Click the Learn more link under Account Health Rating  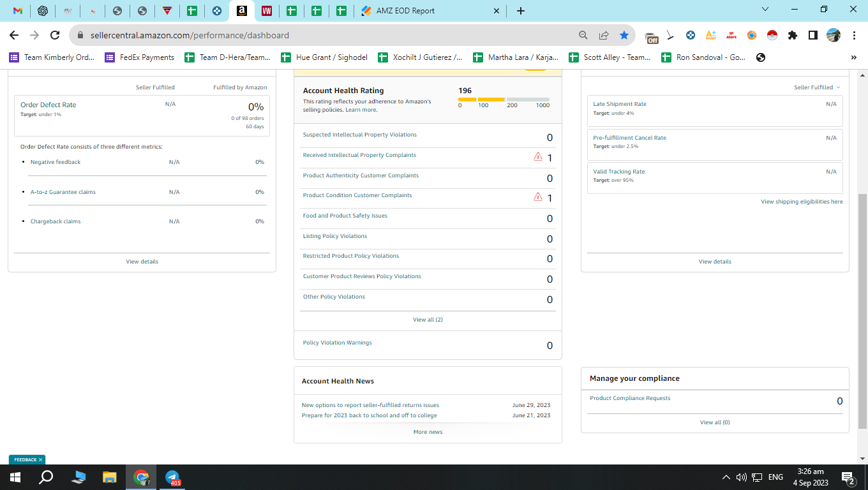tap(361, 110)
